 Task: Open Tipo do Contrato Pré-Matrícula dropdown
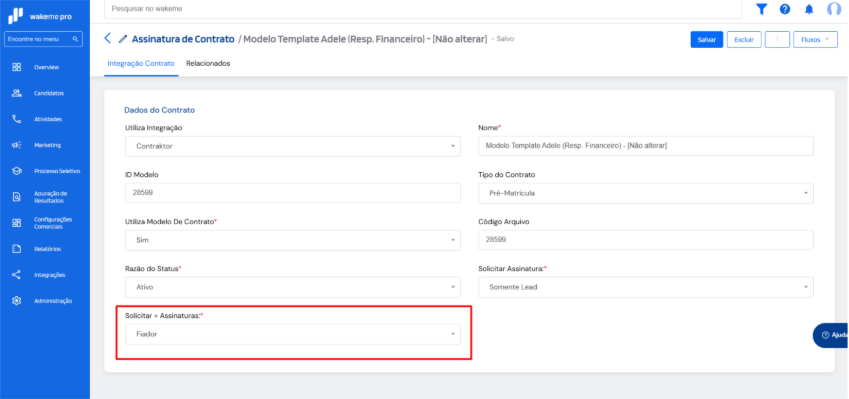(646, 193)
